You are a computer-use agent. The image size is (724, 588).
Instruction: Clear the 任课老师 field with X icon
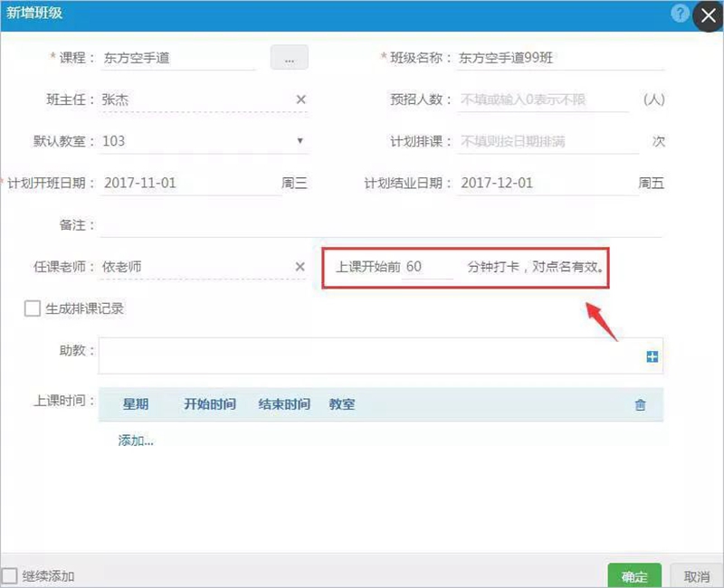pyautogui.click(x=300, y=267)
